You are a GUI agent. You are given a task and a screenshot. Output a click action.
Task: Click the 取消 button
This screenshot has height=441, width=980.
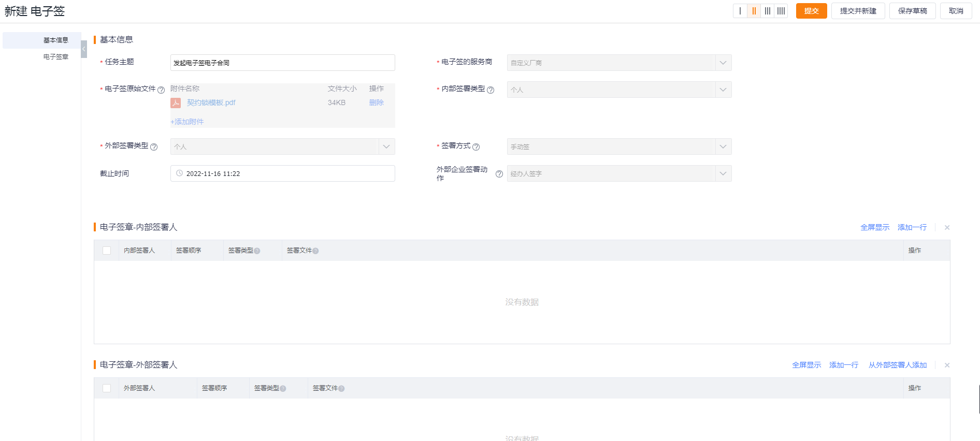click(x=956, y=11)
